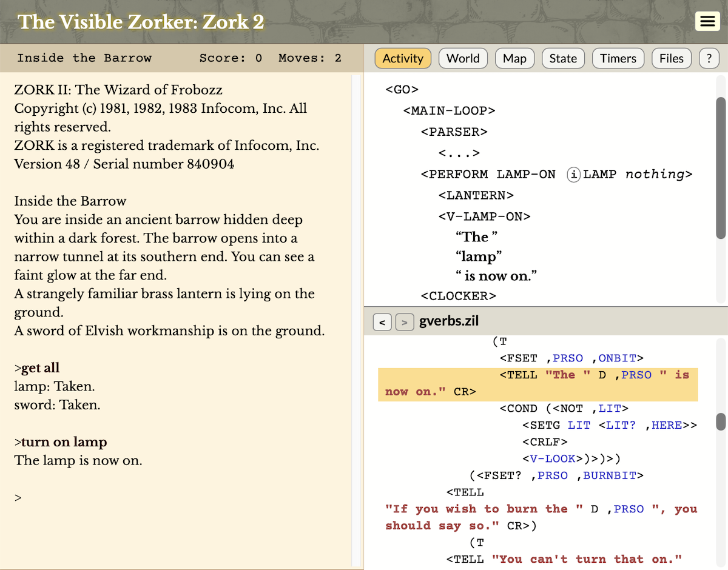The height and width of the screenshot is (570, 728).
Task: Open the Timers tab
Action: (x=618, y=58)
